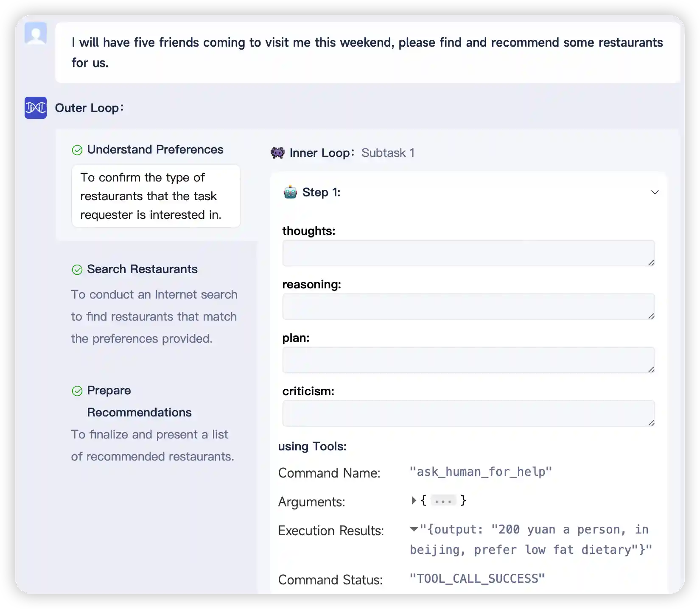Image resolution: width=700 pixels, height=609 pixels.
Task: Click the checkmark beside Search Restaurants
Action: [78, 270]
